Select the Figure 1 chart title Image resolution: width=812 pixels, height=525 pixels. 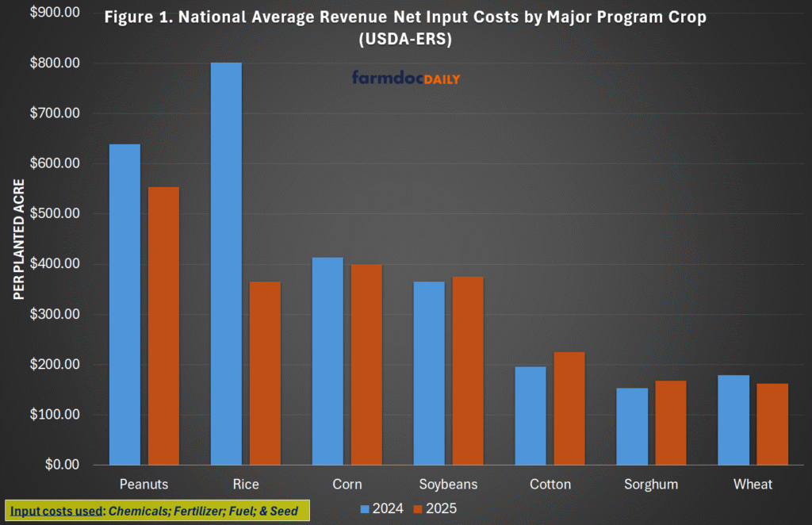coord(405,25)
